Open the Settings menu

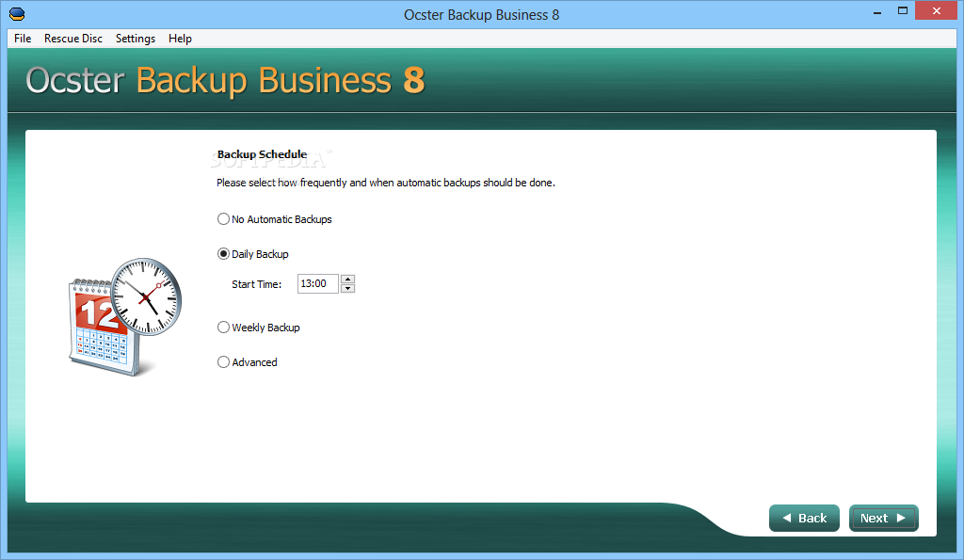136,38
